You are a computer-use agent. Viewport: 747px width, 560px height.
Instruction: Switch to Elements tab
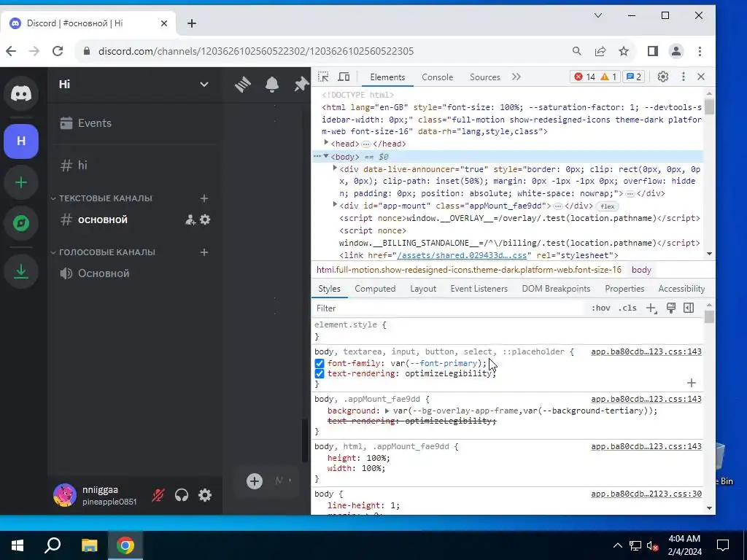pos(387,77)
